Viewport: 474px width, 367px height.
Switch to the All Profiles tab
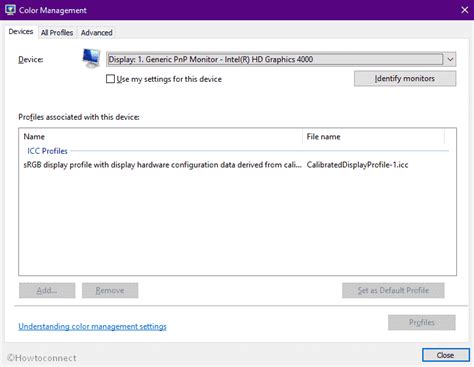click(57, 33)
